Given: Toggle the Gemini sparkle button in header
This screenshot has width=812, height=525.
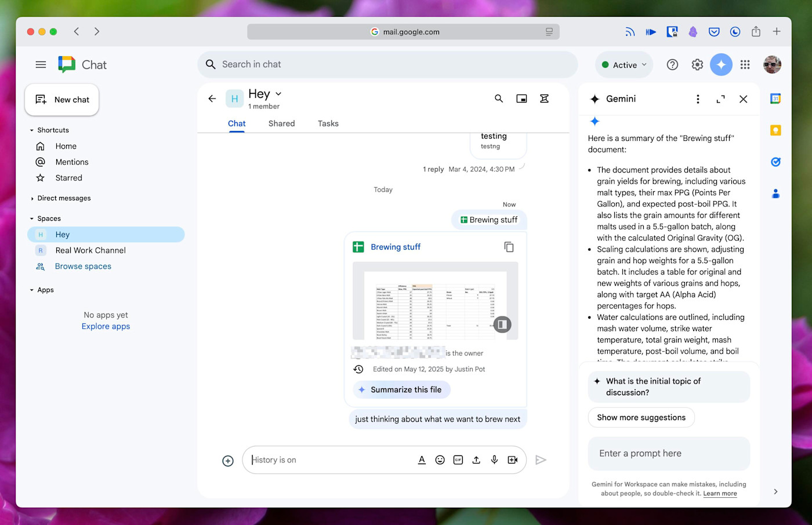Looking at the screenshot, I should click(721, 65).
